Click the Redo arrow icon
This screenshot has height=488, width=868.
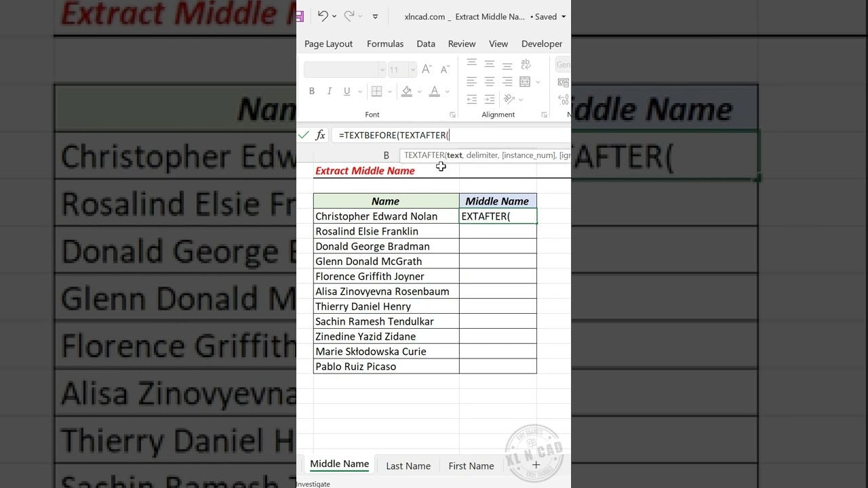click(349, 16)
